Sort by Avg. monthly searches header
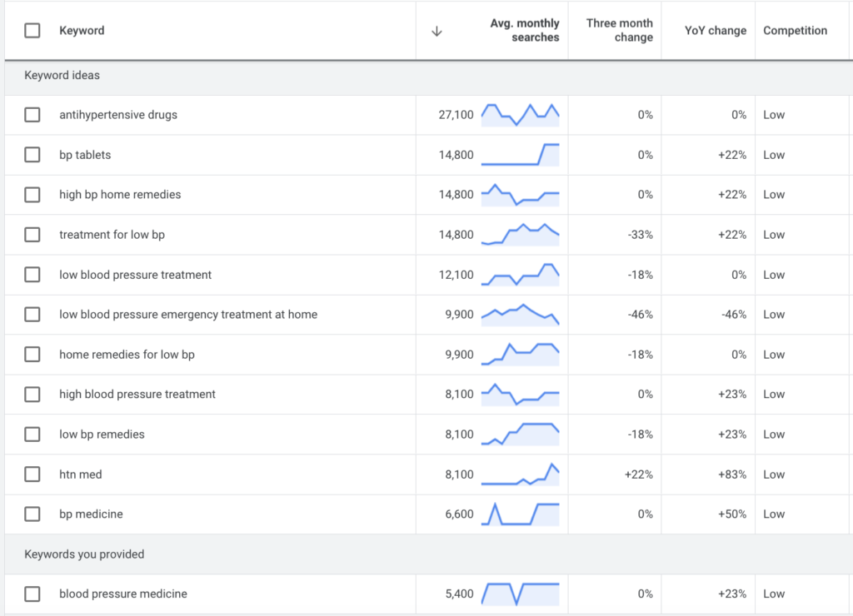The image size is (853, 616). pyautogui.click(x=525, y=31)
